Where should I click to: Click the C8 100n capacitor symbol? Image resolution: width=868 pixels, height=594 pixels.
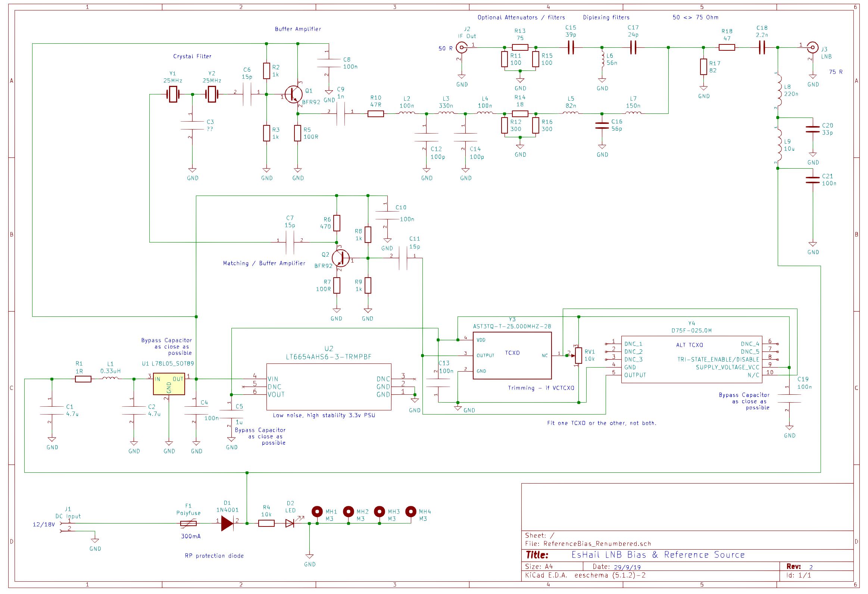click(x=329, y=63)
